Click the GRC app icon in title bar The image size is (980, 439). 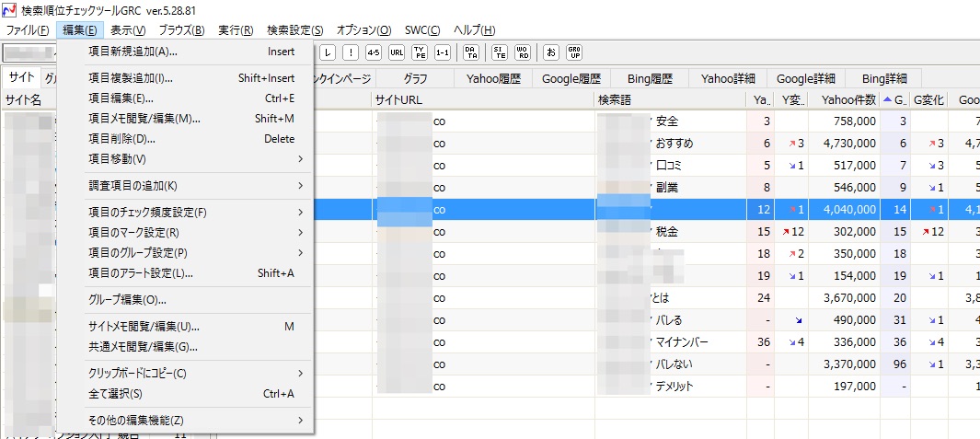point(9,11)
